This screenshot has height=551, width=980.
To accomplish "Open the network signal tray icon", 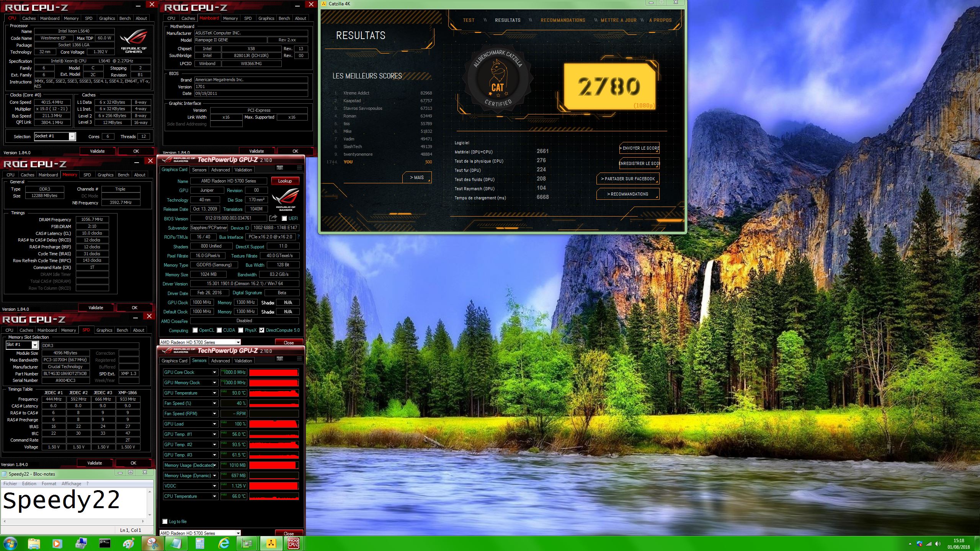I will click(x=929, y=544).
